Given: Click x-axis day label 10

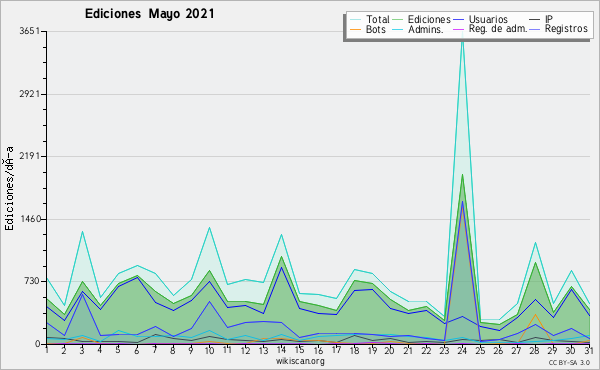Looking at the screenshot, I should coord(209,351).
